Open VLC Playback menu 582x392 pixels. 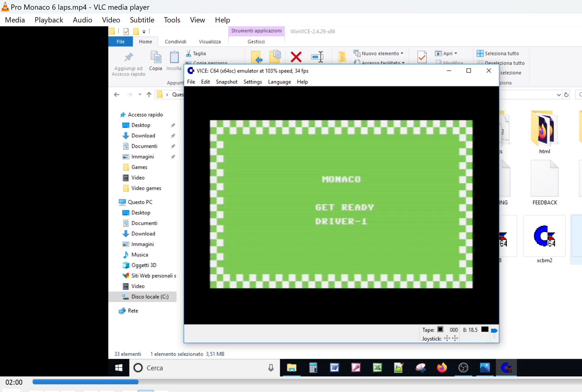click(x=49, y=20)
